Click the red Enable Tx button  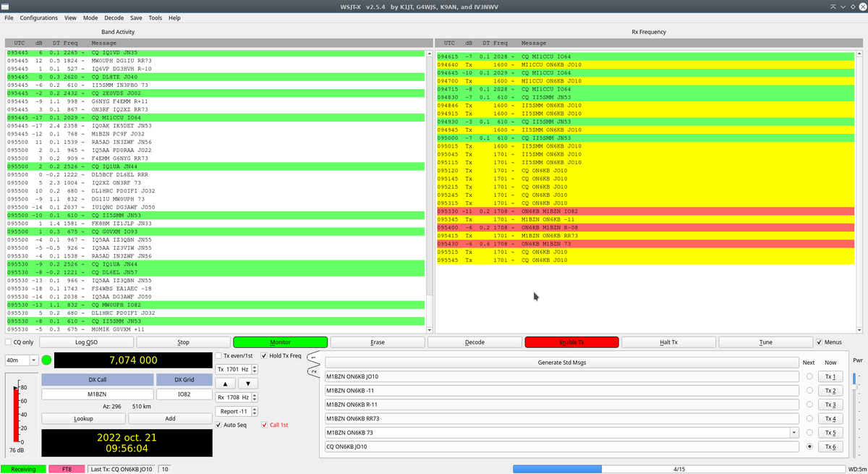tap(571, 342)
